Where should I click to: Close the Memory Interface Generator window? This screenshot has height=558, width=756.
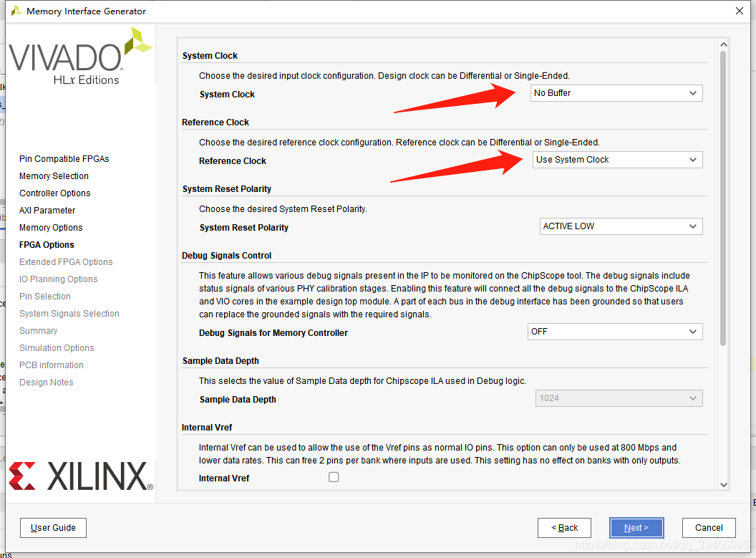tap(740, 11)
